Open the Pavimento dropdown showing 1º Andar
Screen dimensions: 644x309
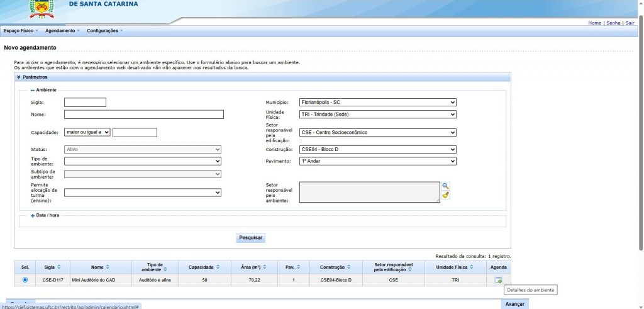point(377,161)
